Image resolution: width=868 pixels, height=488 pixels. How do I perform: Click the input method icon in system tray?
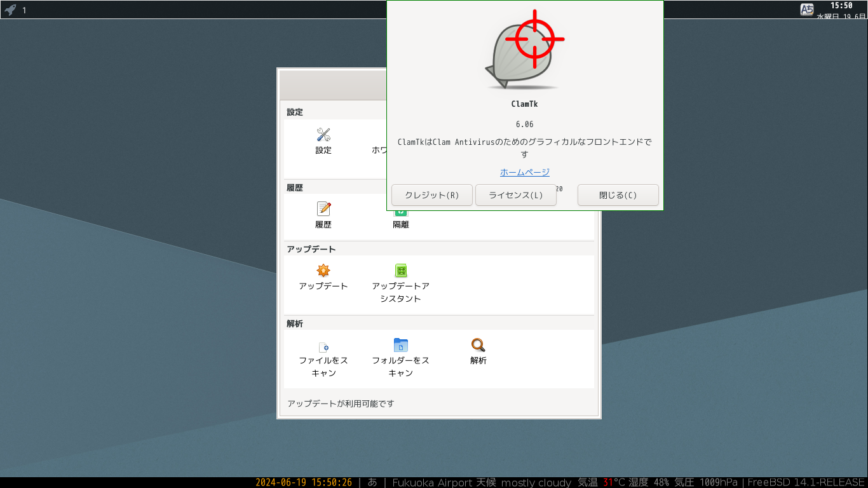(807, 10)
